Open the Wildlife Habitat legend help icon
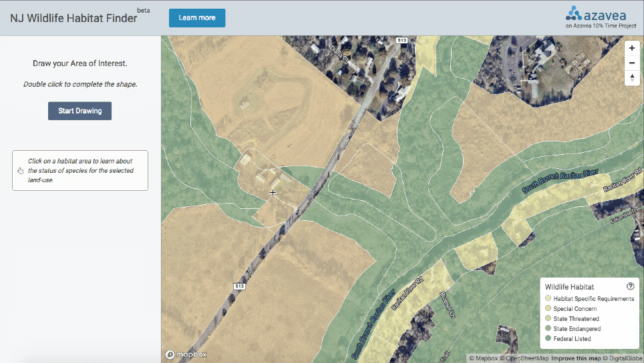 click(630, 286)
